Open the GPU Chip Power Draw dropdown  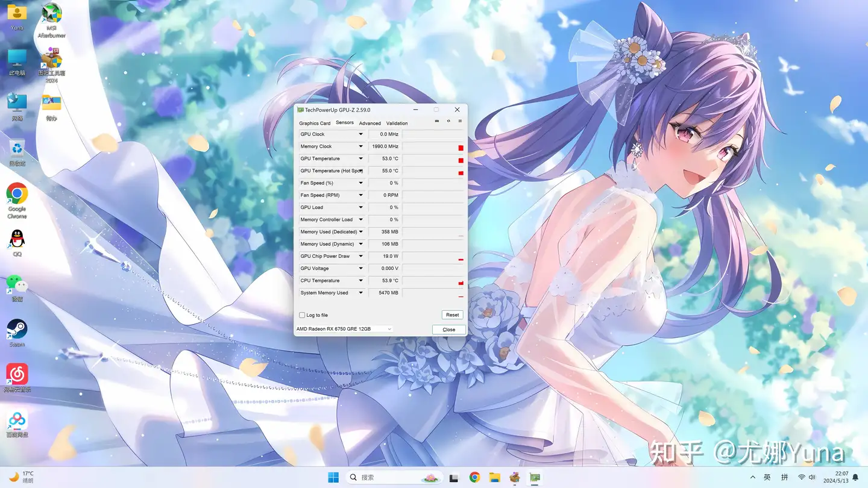[361, 256]
